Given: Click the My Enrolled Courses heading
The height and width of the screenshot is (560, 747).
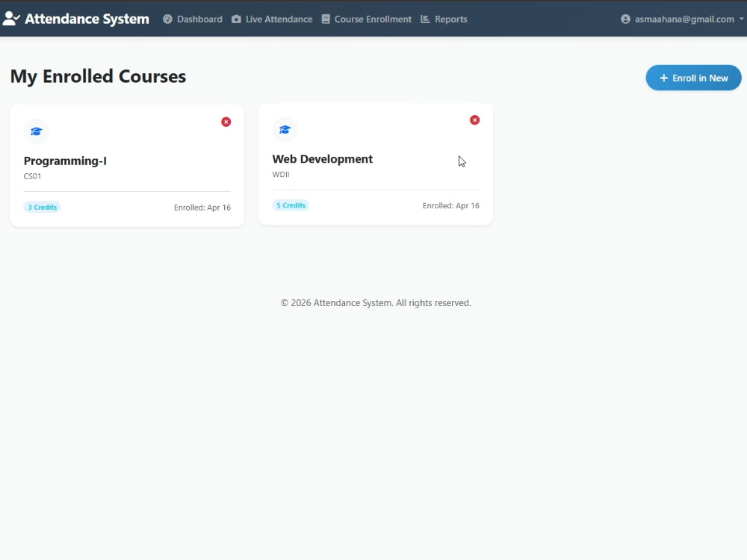Looking at the screenshot, I should (98, 76).
